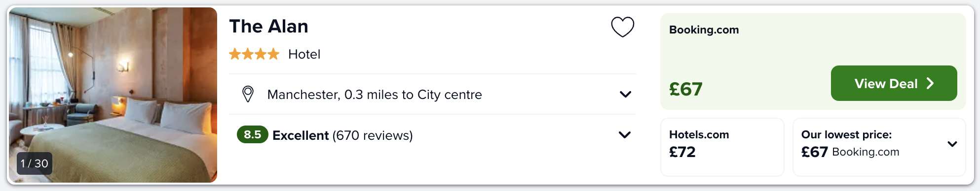The height and width of the screenshot is (191, 980).
Task: Open the hotel room photo
Action: coord(113,95)
